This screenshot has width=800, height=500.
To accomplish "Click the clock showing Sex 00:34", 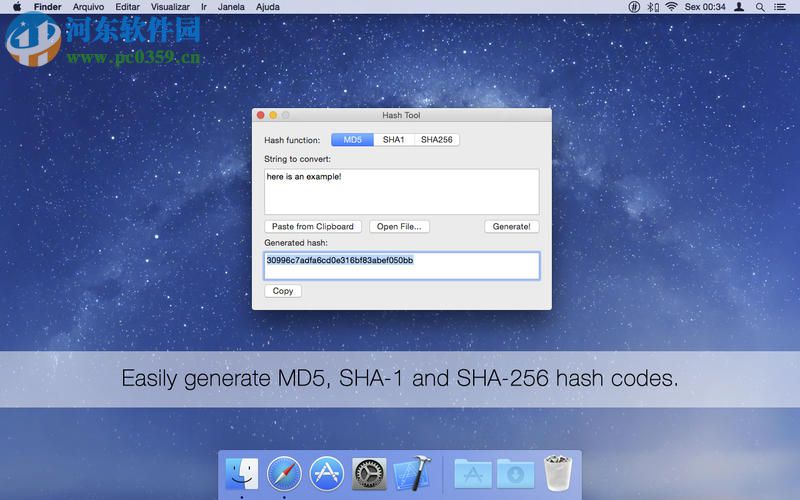I will coord(705,7).
